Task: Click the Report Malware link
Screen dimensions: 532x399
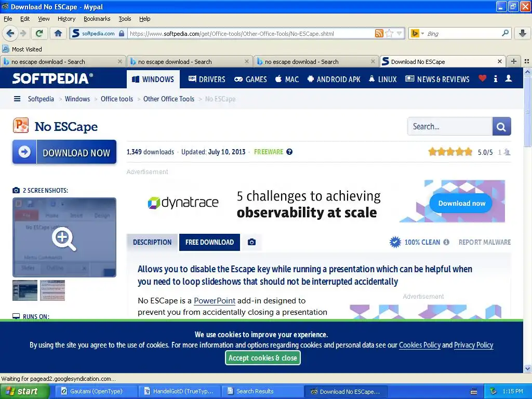Action: 485,242
